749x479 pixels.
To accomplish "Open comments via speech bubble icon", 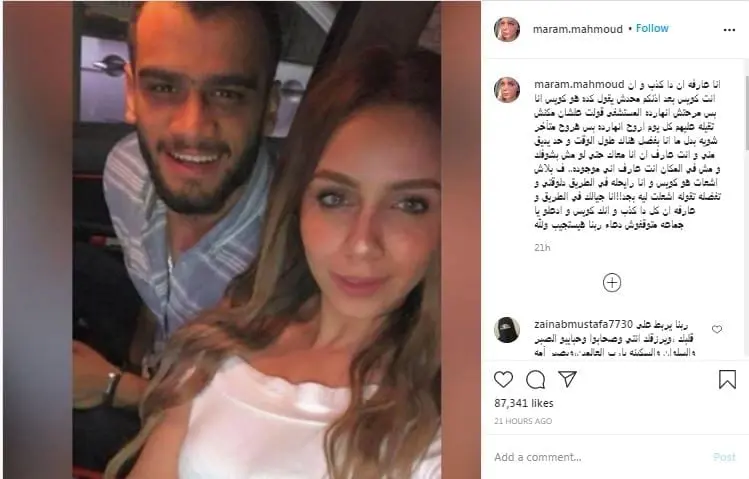I will 535,380.
